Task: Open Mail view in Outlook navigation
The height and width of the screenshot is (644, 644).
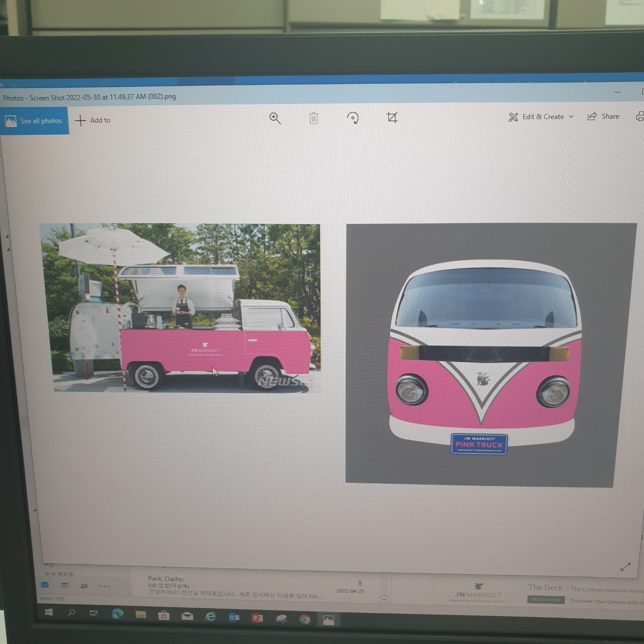Action: [45, 585]
